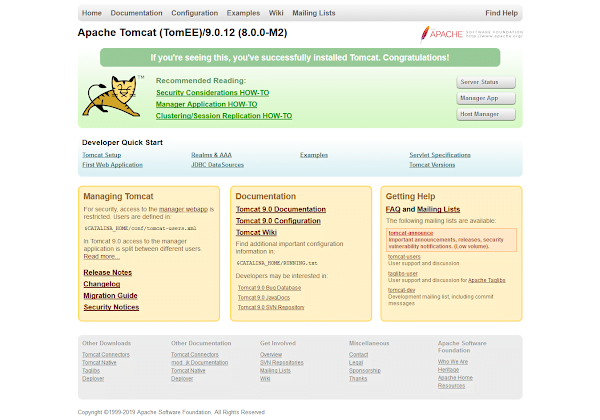Open Heritage footer link
The height and width of the screenshot is (420, 600).
click(448, 370)
